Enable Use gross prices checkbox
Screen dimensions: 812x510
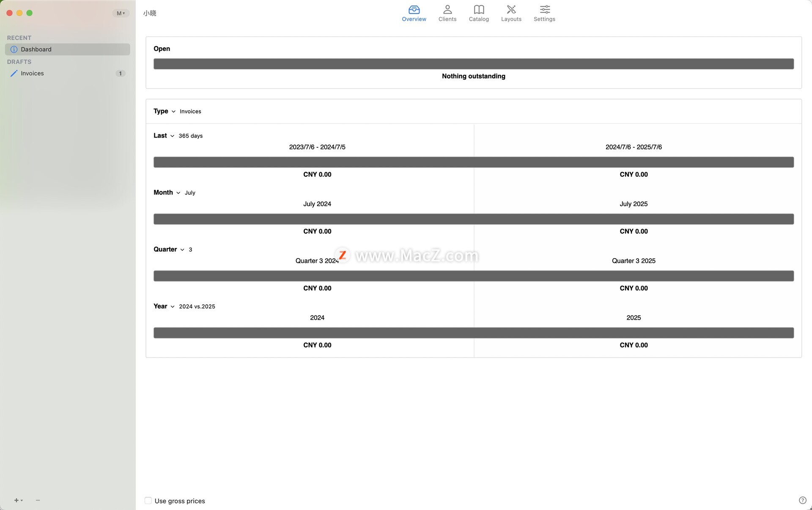[148, 501]
